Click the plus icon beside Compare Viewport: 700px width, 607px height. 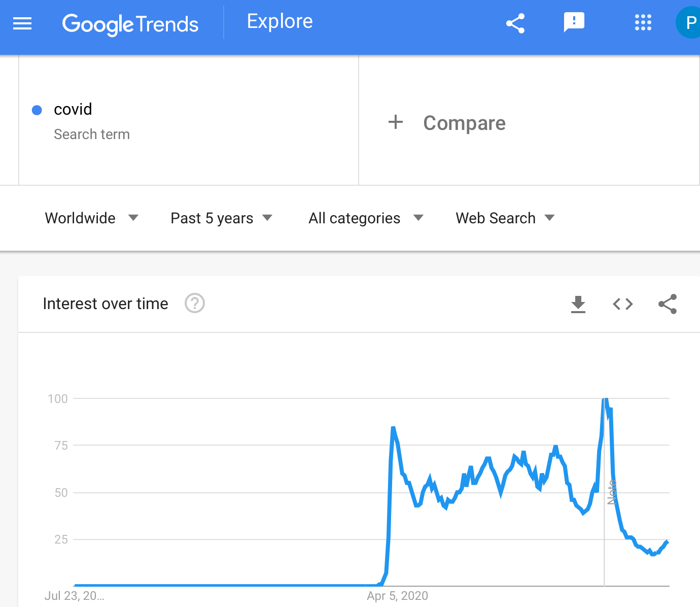tap(396, 122)
